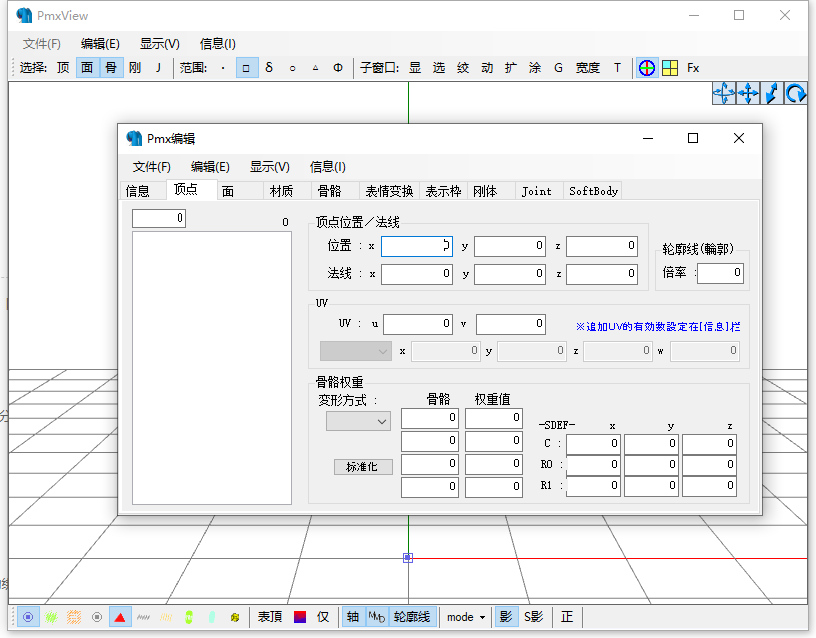
Task: Toggle rigid body selection 刚
Action: click(135, 68)
